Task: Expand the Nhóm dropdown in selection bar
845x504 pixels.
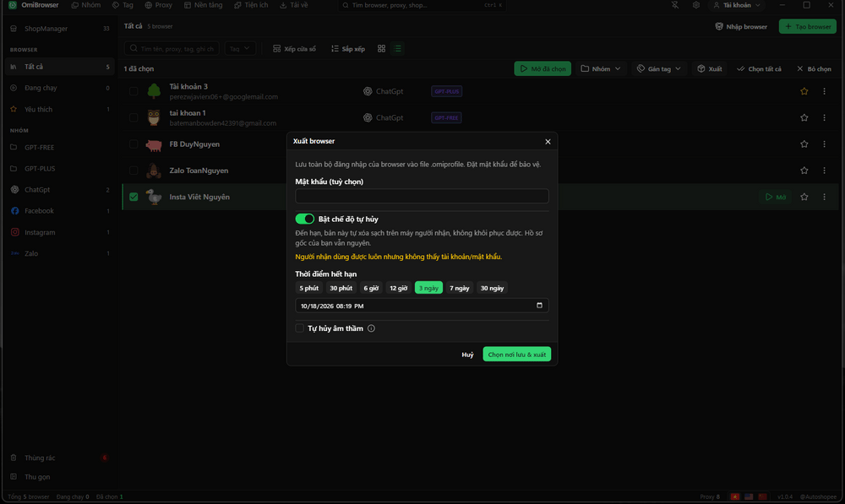Action: click(600, 68)
